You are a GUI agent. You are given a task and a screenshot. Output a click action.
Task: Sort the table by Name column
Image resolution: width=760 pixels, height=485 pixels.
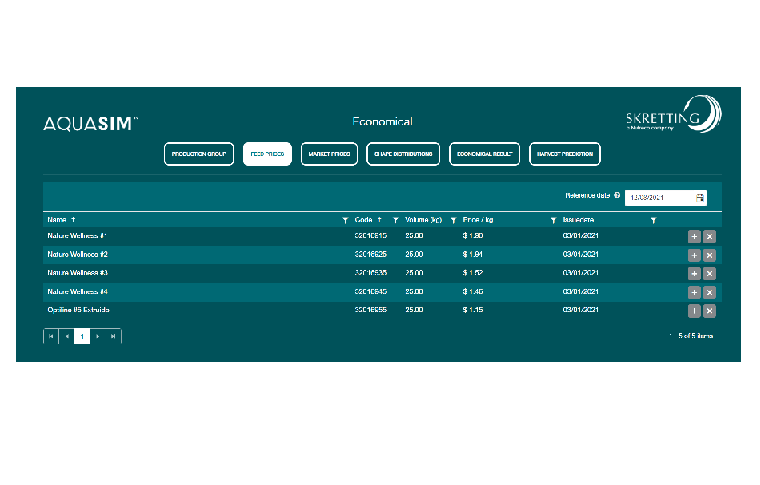pos(60,219)
